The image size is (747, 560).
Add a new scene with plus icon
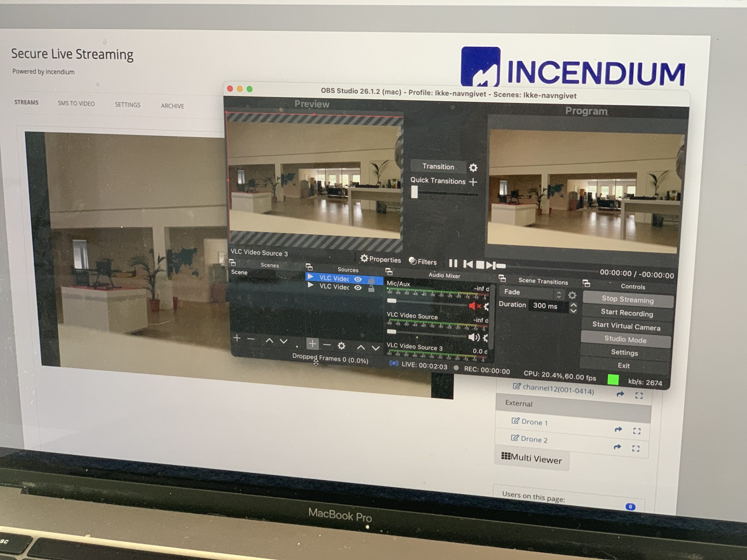click(x=237, y=338)
